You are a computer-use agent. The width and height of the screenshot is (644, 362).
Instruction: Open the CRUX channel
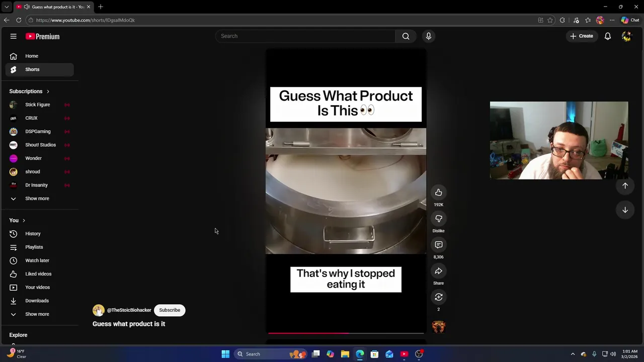click(x=40, y=118)
